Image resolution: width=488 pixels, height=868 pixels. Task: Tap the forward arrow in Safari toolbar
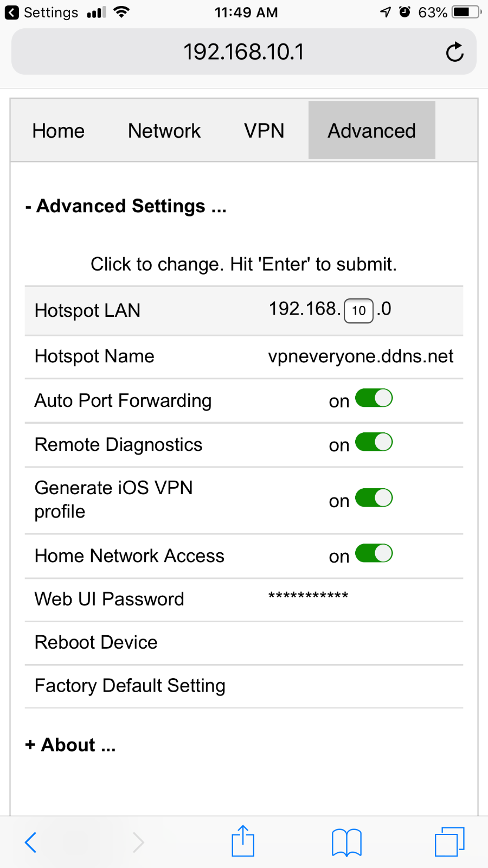point(138,843)
